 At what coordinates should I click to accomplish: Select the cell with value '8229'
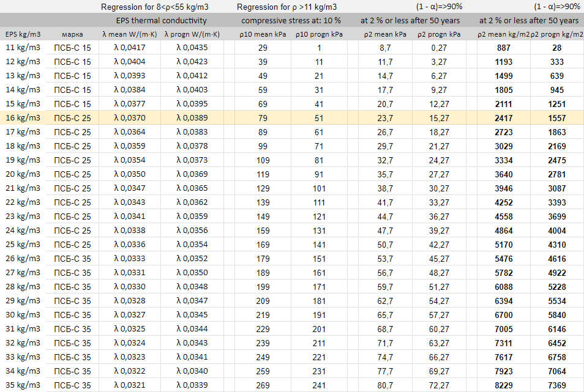504,385
